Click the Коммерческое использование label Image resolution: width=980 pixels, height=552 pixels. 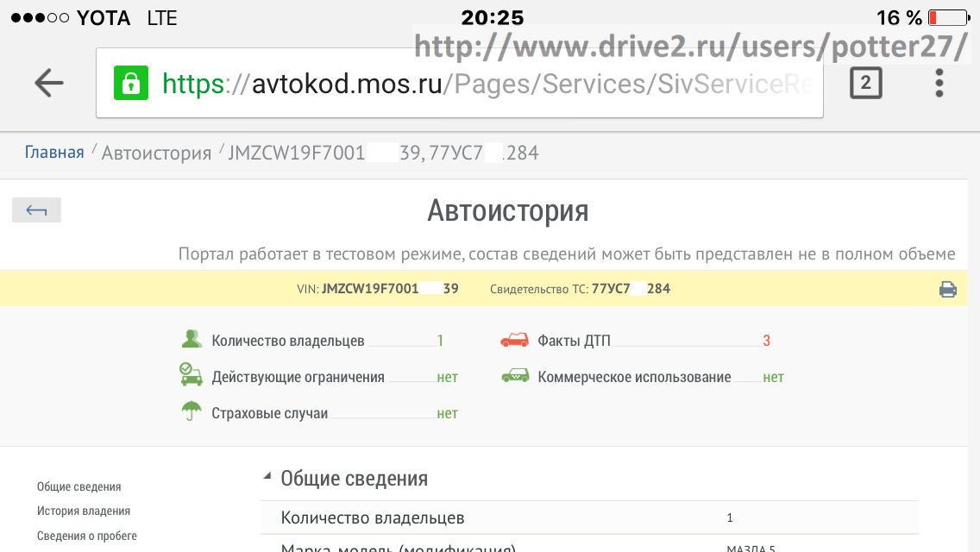click(x=634, y=377)
